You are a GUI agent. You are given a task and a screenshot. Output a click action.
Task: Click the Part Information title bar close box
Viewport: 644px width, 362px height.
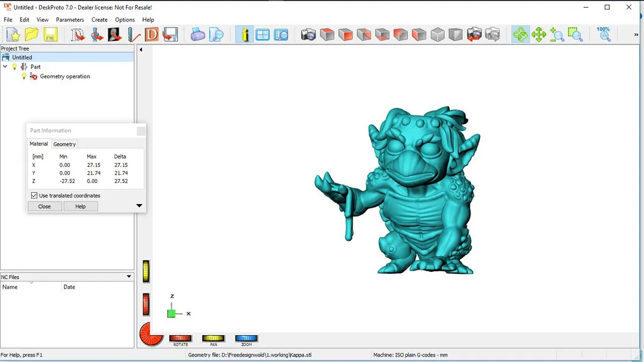pos(141,131)
